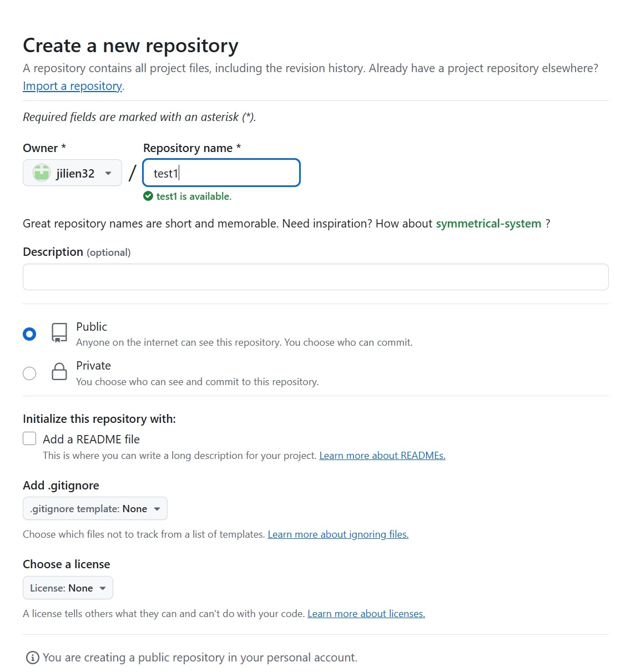641x672 pixels.
Task: Open the License None dropdown
Action: (x=68, y=588)
